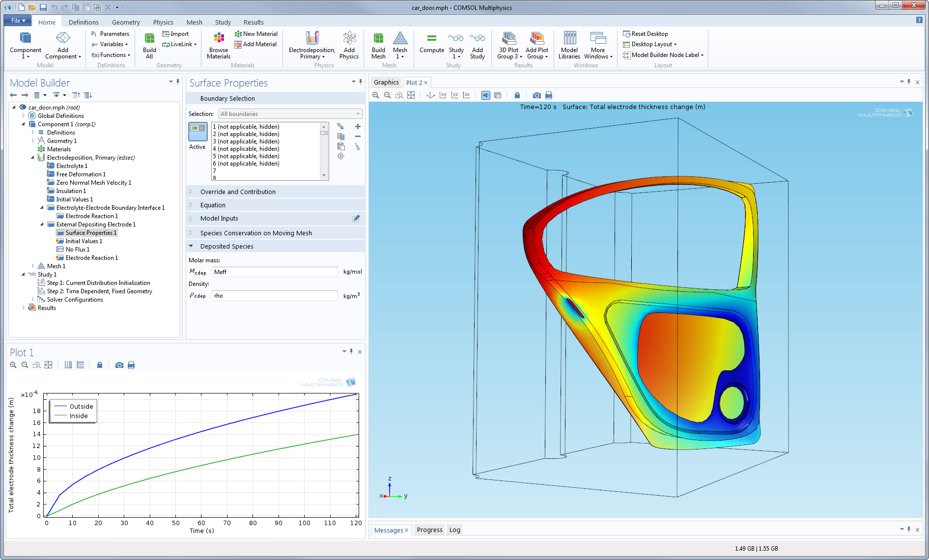Viewport: 929px width, 560px height.
Task: Open the File menu
Action: coord(18,21)
